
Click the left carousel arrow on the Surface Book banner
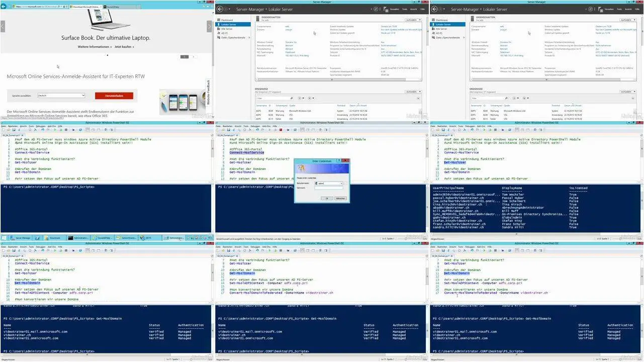click(3, 26)
